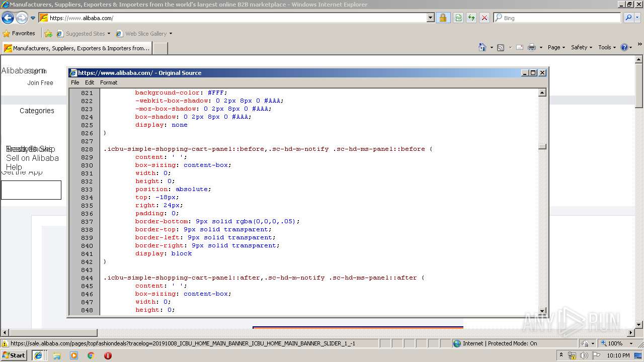
Task: Click the red taskbar icon next to Chrome
Action: [x=108, y=355]
